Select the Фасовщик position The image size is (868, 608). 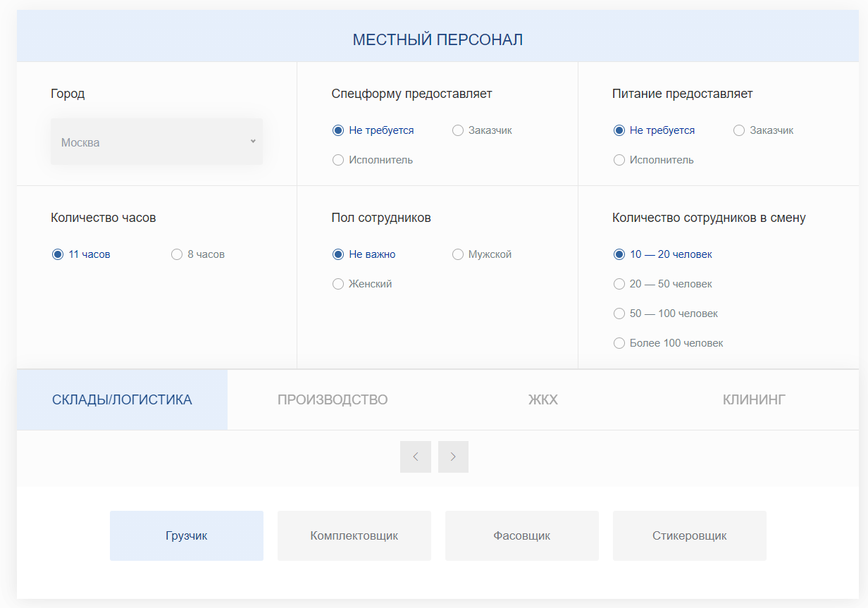pos(521,535)
